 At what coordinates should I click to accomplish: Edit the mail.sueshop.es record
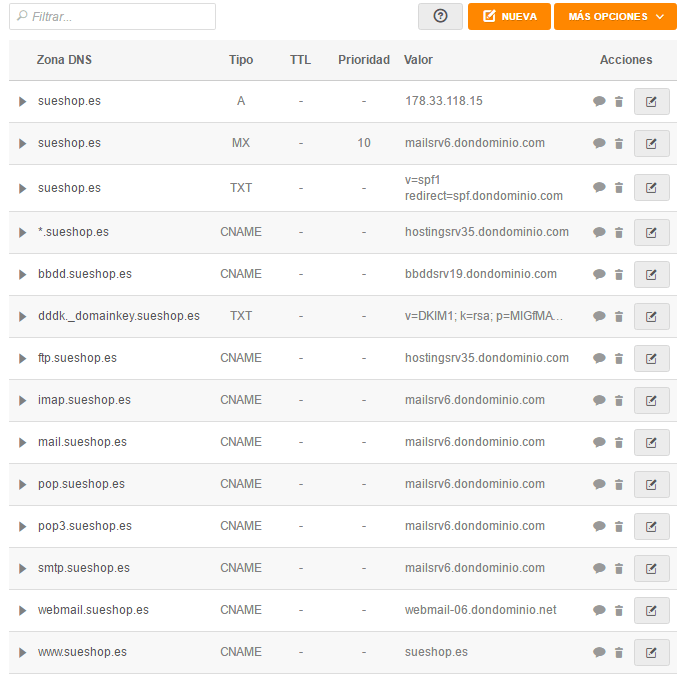coord(651,443)
